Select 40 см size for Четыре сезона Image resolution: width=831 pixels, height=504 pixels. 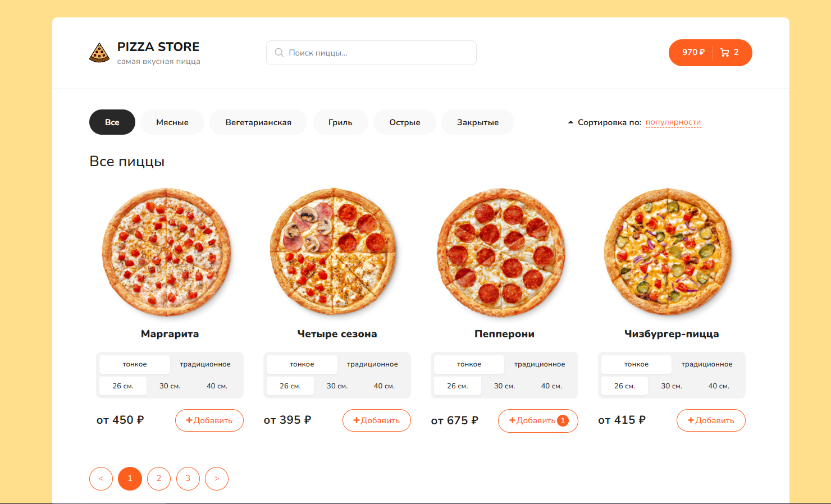(x=384, y=386)
